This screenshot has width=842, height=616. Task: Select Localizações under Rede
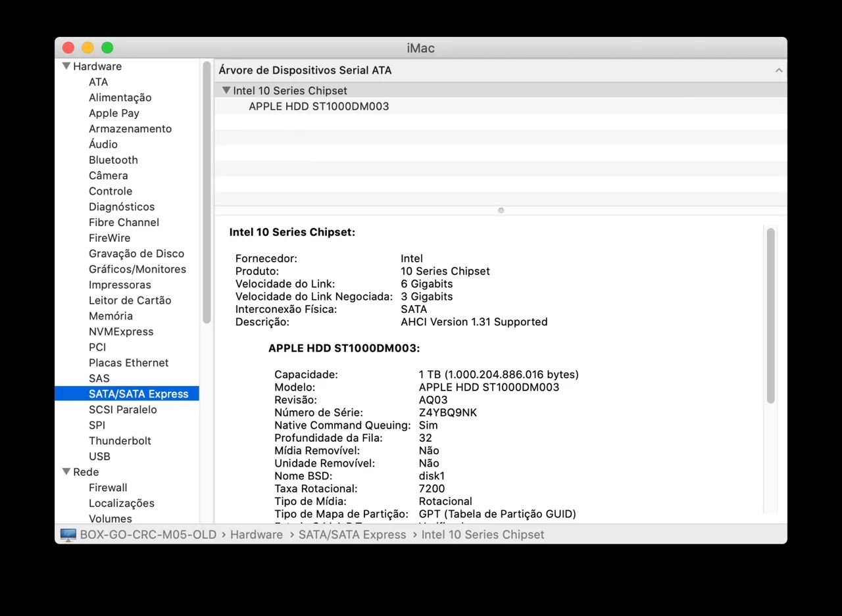122,504
